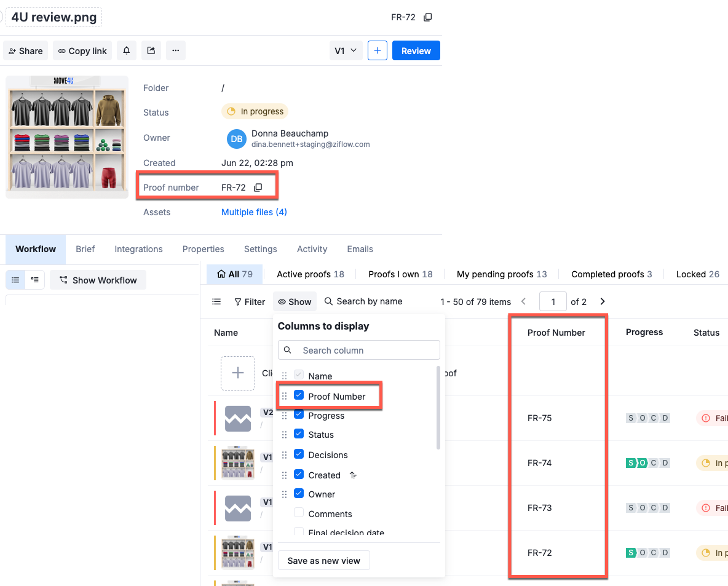Click Copy link button
This screenshot has width=728, height=586.
[x=82, y=50]
